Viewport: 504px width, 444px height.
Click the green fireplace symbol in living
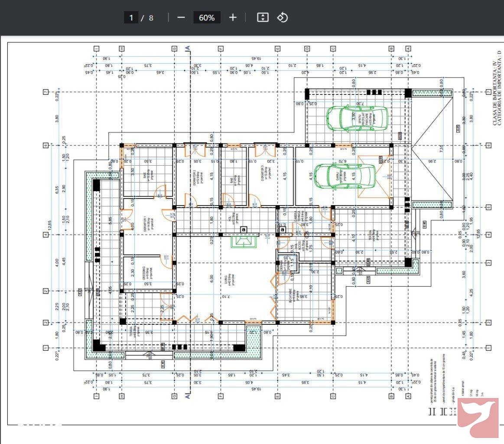tap(244, 242)
